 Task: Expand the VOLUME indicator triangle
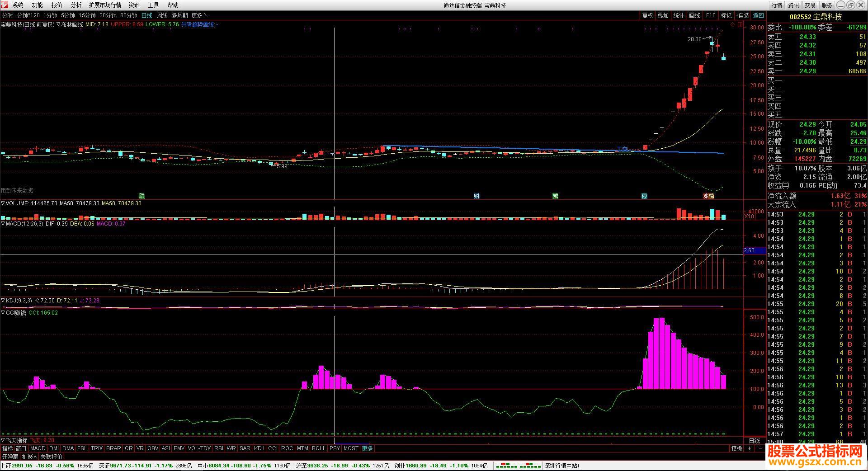point(3,203)
